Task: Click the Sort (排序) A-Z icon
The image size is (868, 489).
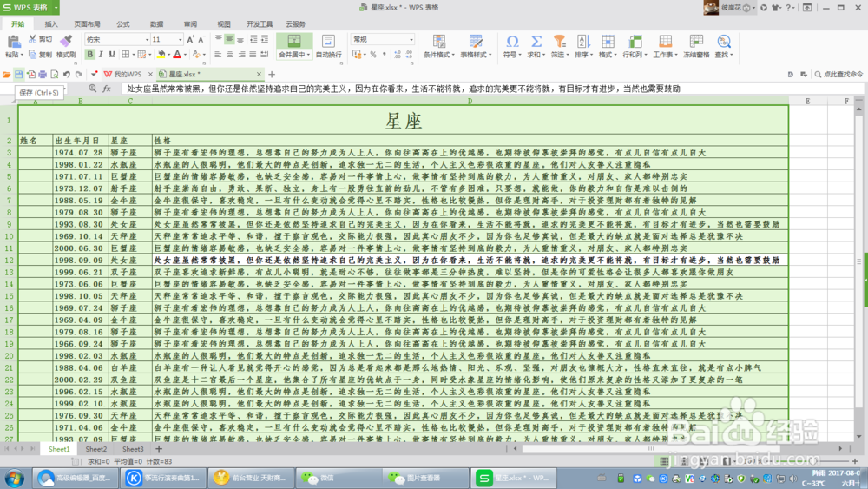Action: (583, 42)
